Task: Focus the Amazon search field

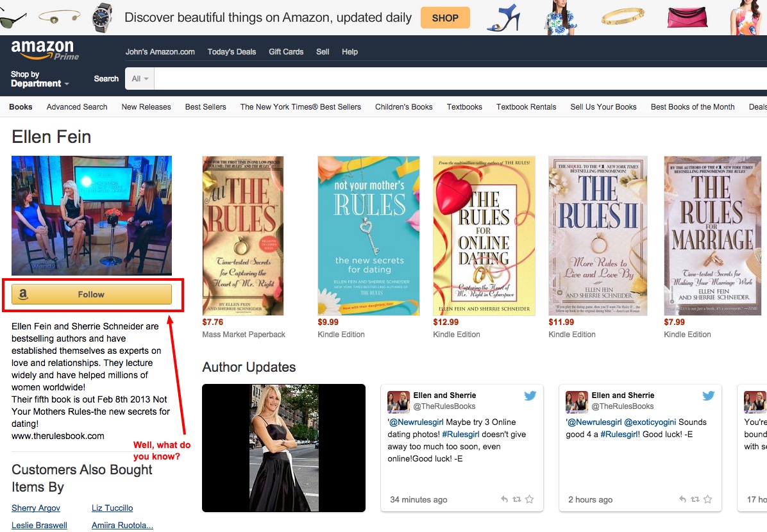Action: click(460, 79)
